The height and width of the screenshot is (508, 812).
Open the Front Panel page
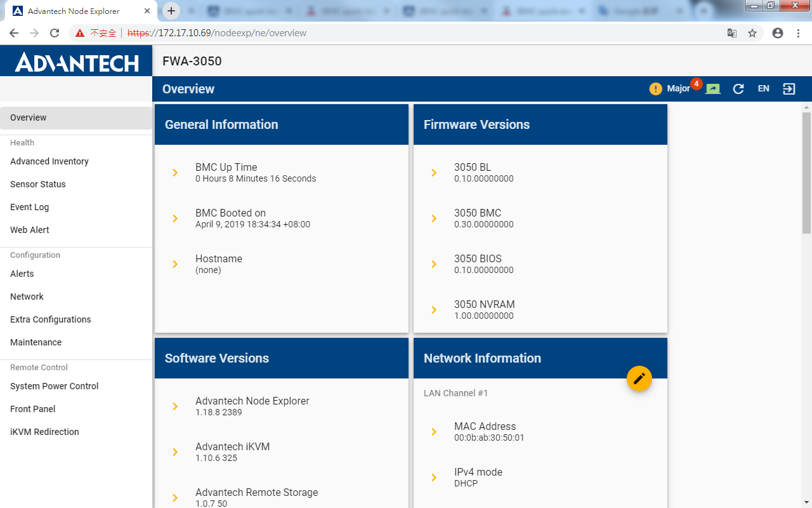[76, 409]
